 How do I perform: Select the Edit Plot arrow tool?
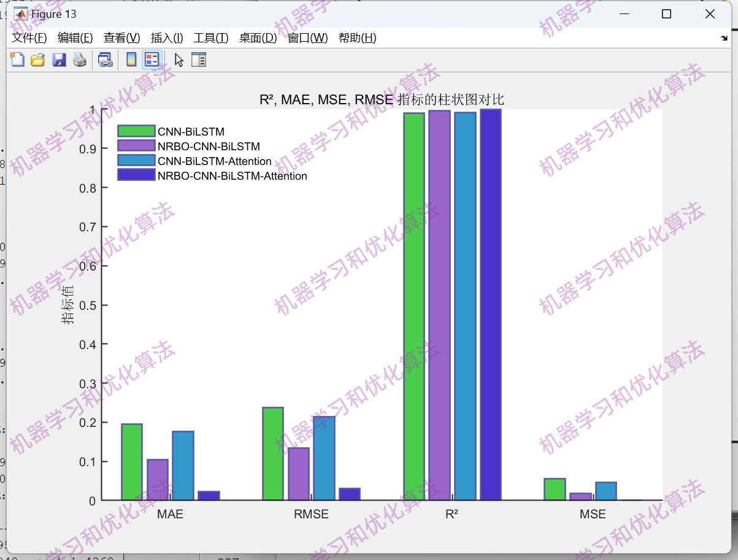point(179,59)
